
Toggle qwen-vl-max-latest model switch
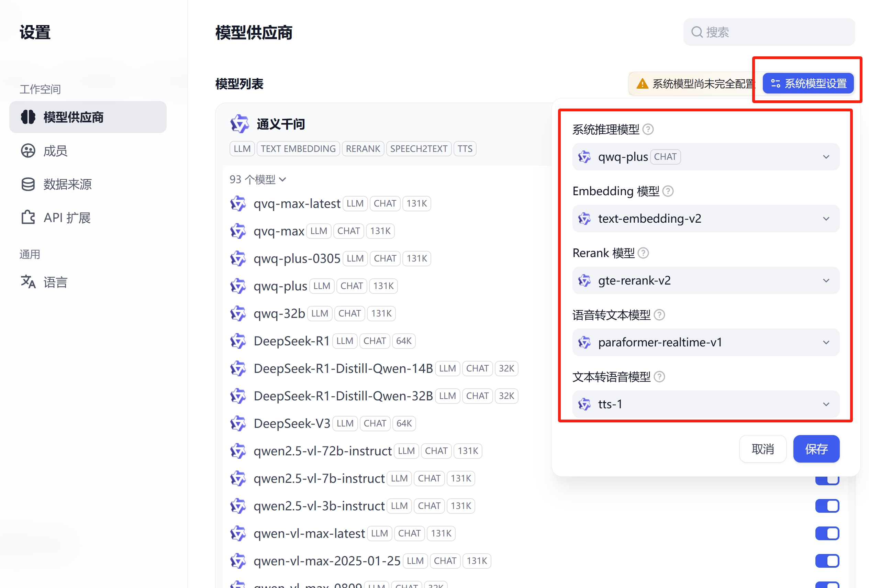(x=827, y=533)
